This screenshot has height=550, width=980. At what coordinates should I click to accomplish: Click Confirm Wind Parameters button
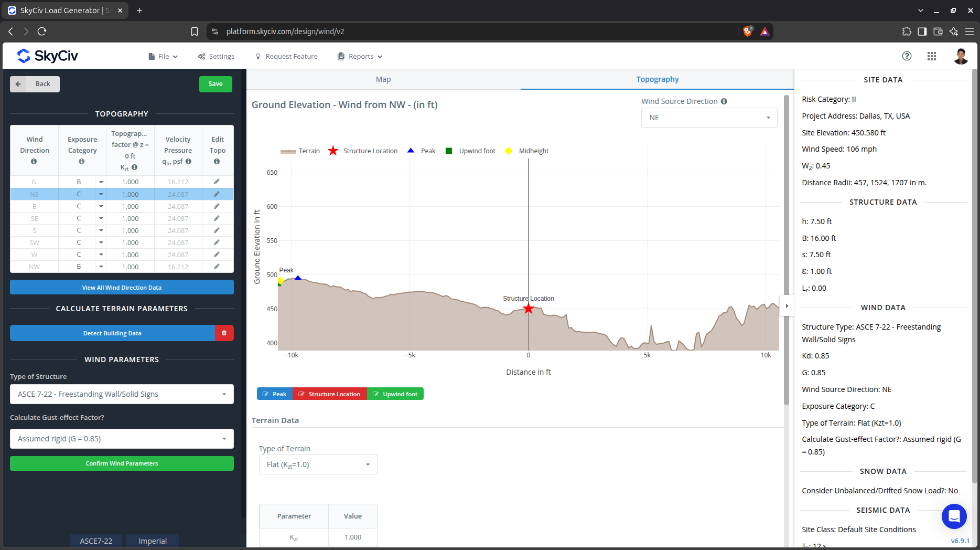click(122, 463)
